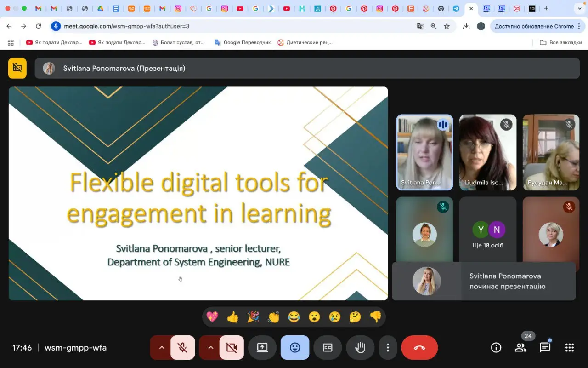Leave the call with red hang-up button
This screenshot has width=588, height=368.
click(x=419, y=348)
